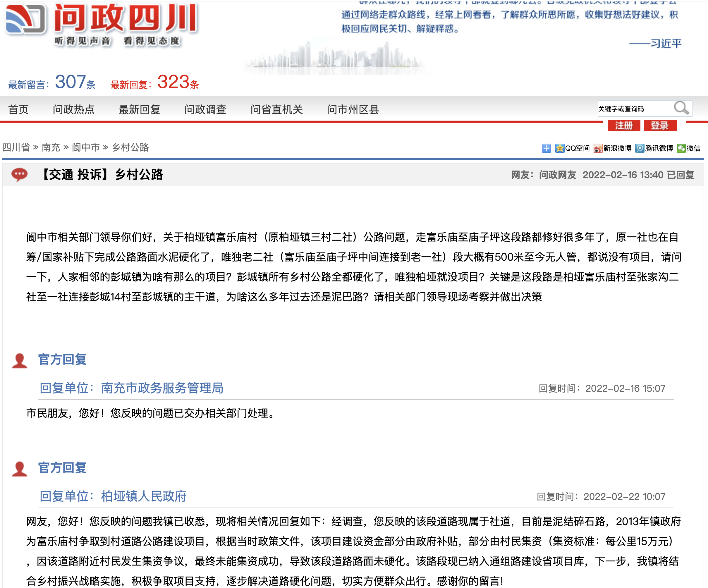
Task: Click the magnifier search icon
Action: pos(681,108)
